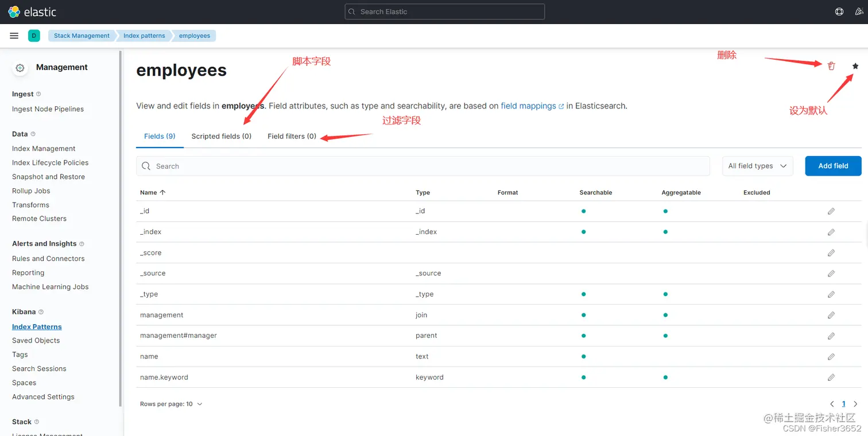
Task: Open Index Management in sidebar
Action: (44, 149)
